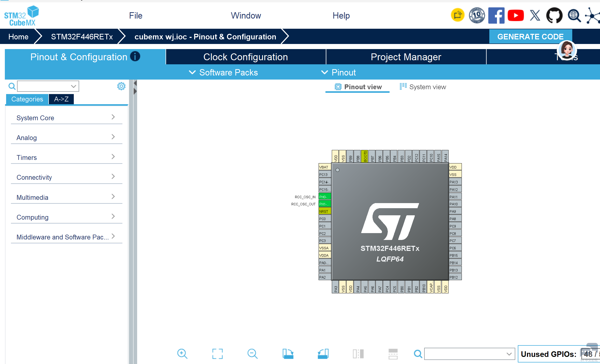
Task: Open the category search combo box
Action: pyautogui.click(x=48, y=86)
